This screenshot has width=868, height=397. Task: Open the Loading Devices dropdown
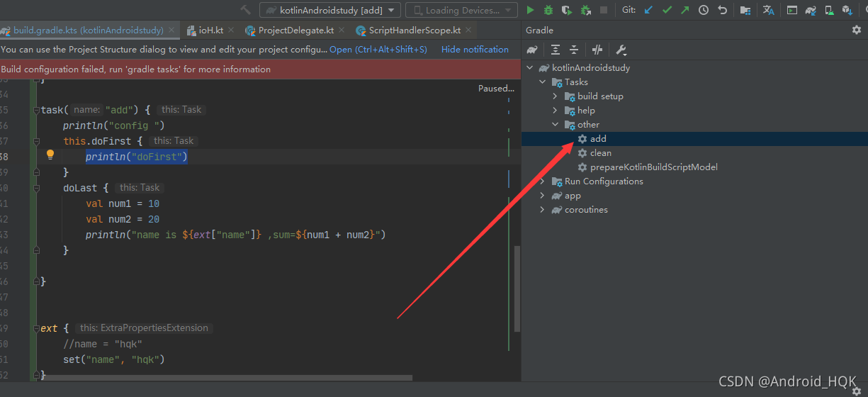coord(462,10)
